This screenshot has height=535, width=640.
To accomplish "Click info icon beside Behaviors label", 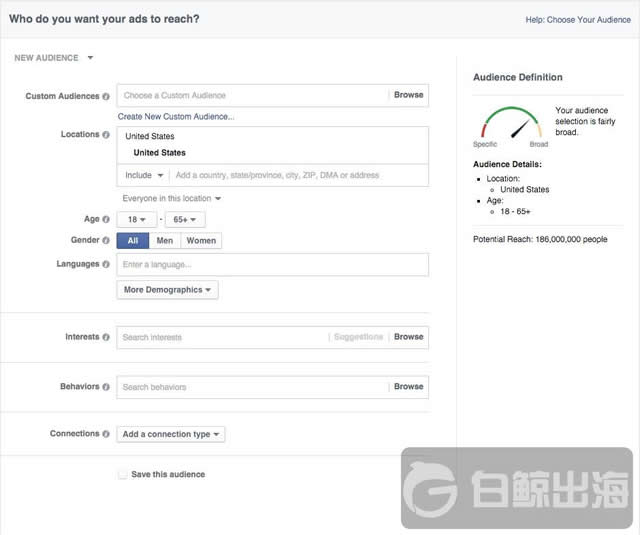I will [107, 386].
